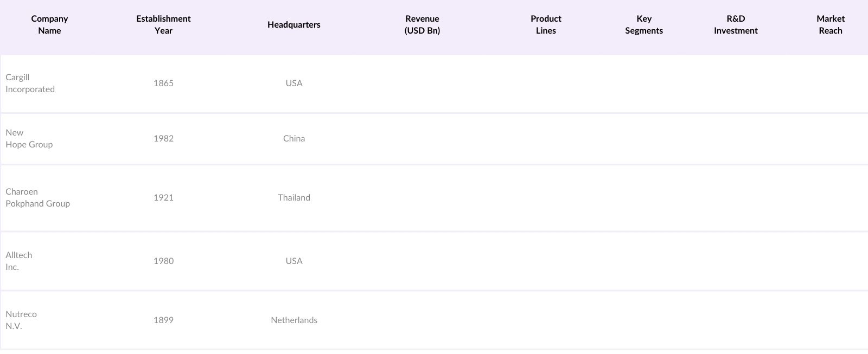Select the 1921 year cell
868x354 pixels.
coord(163,198)
